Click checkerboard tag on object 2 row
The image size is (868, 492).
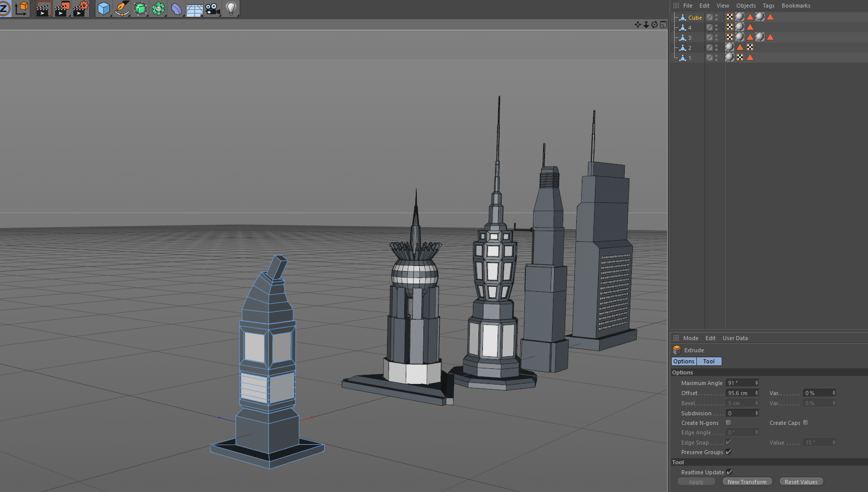pos(750,47)
